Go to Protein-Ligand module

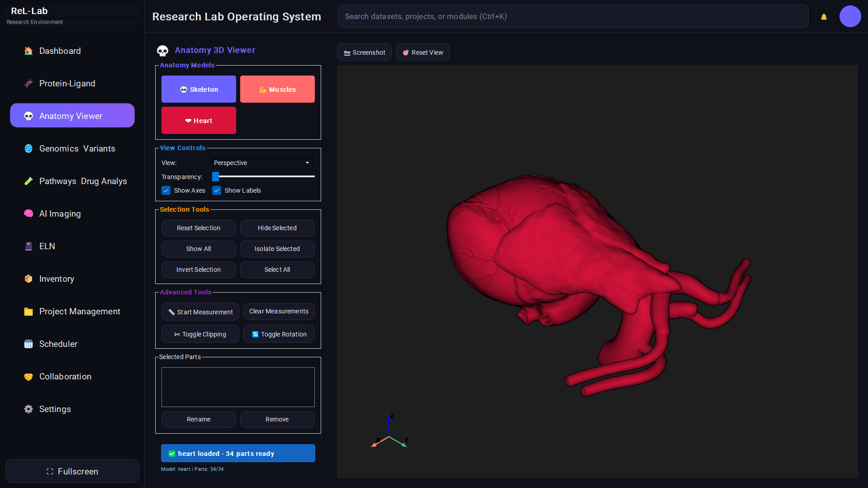tap(72, 84)
